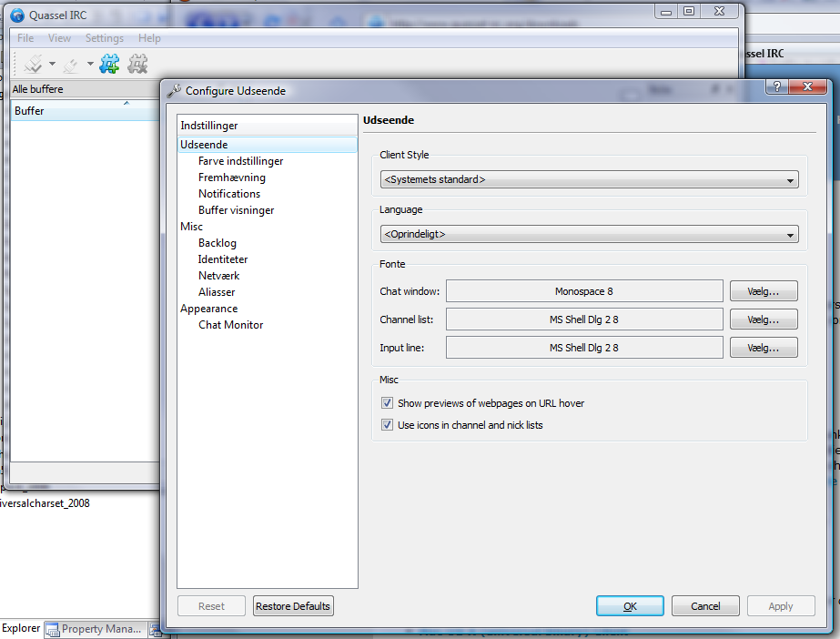Open the File menu in Quassel IRC
The width and height of the screenshot is (840, 639).
(25, 38)
